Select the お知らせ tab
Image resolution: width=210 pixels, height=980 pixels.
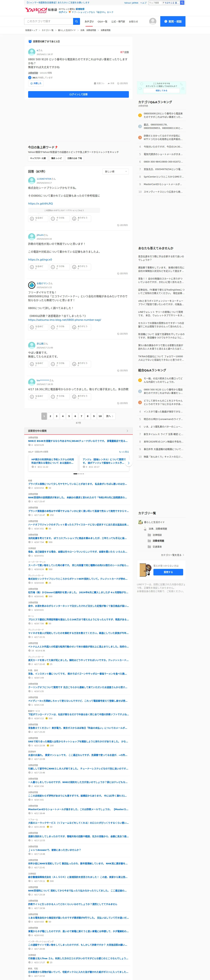133,22
